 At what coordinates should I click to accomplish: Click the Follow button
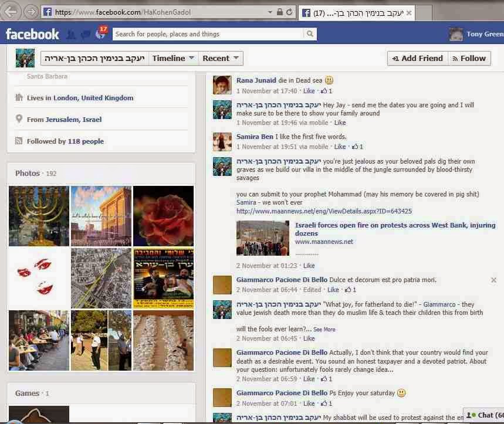coord(469,58)
